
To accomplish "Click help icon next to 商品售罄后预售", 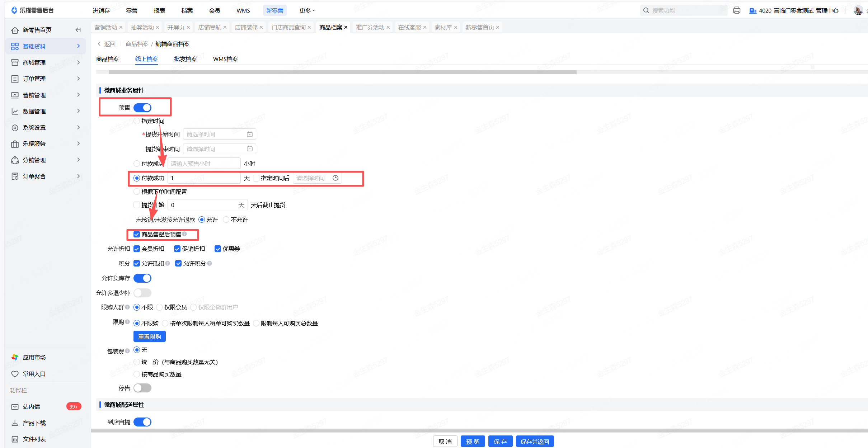I will point(184,234).
